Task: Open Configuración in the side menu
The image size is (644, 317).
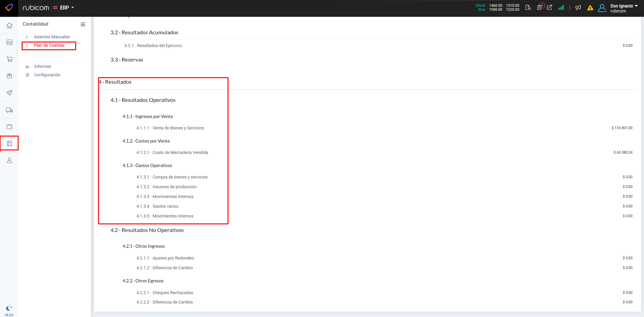Action: pyautogui.click(x=47, y=75)
